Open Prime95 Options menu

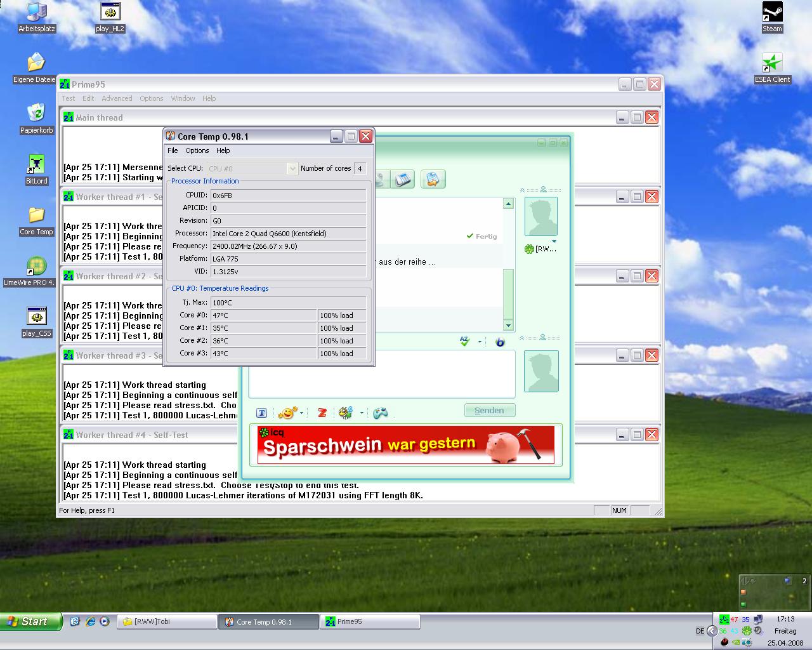click(151, 98)
